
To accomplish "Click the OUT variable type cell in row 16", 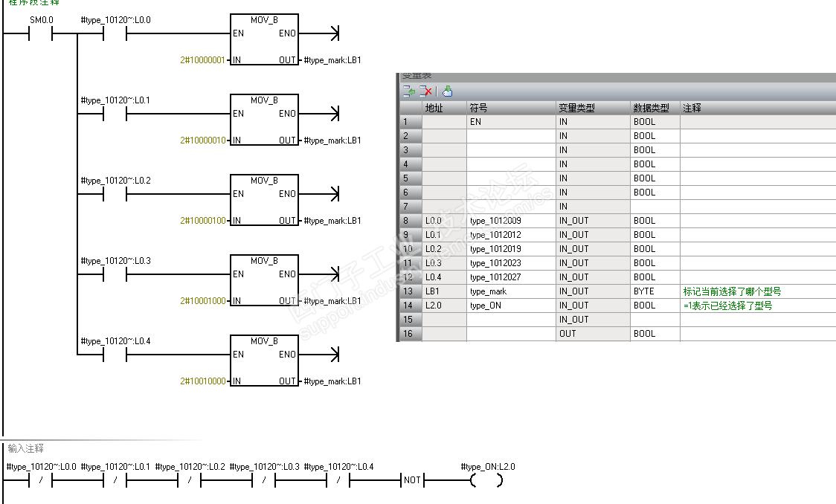I will (x=593, y=334).
